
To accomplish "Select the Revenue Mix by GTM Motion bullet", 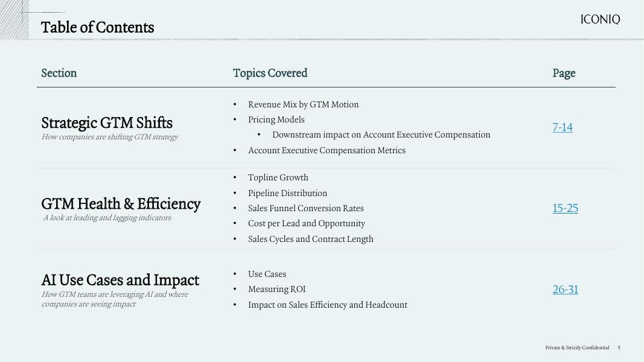I will (x=303, y=104).
